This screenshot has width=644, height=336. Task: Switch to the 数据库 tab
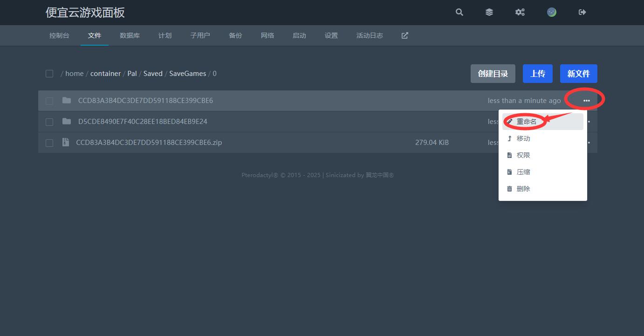pos(130,35)
